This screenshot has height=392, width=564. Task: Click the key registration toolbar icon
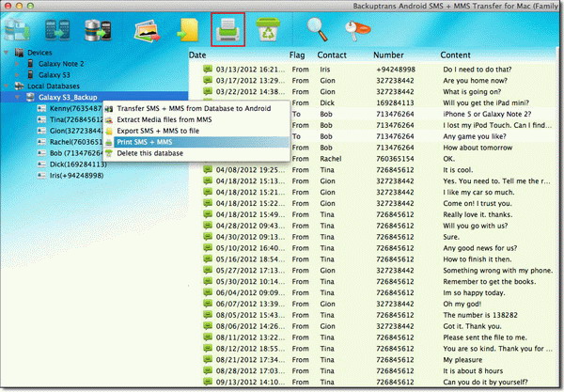click(x=357, y=30)
